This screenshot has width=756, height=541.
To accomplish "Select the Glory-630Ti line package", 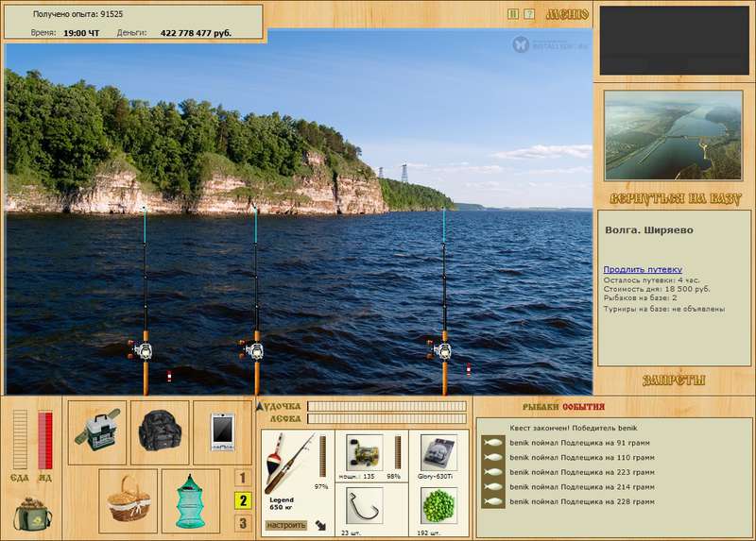I will click(438, 453).
